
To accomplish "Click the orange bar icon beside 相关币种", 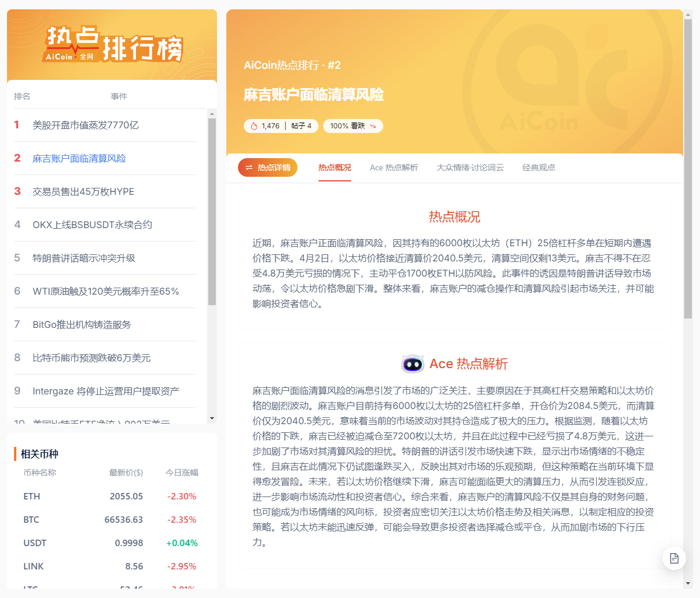I will pyautogui.click(x=16, y=454).
